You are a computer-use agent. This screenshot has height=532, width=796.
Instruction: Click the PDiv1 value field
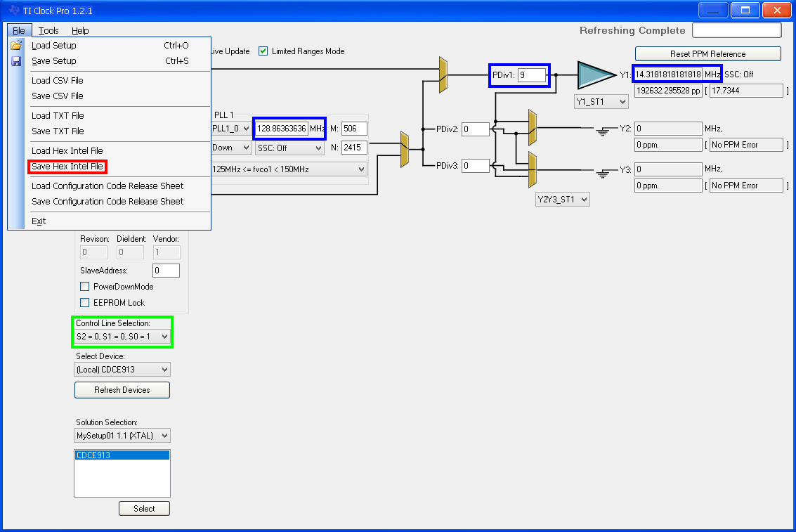[x=532, y=75]
